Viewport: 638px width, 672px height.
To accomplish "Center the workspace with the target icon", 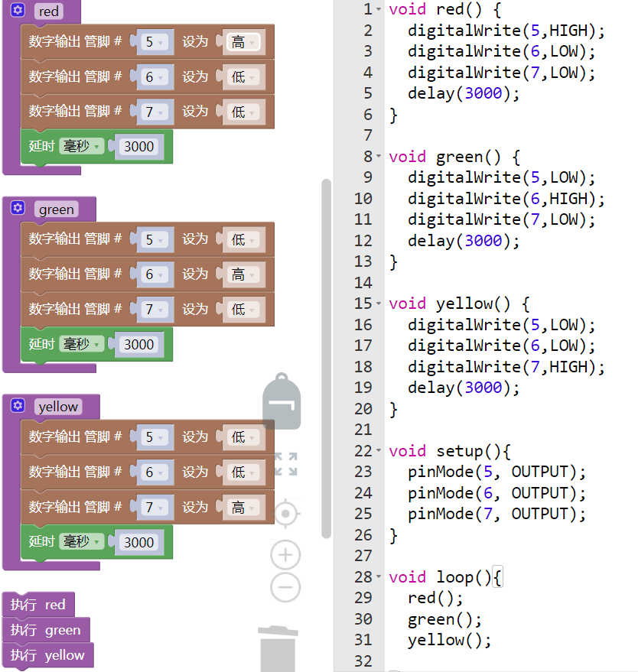I will pos(285,514).
